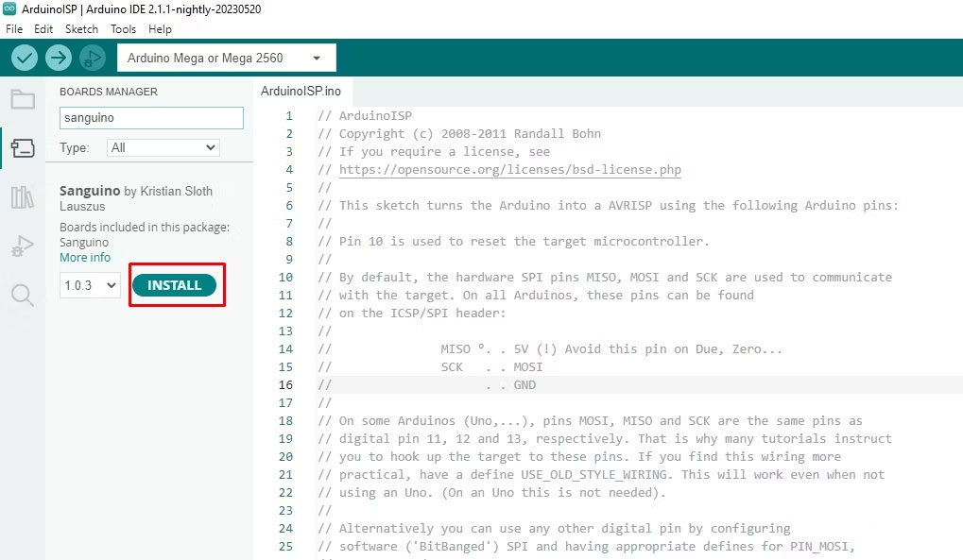Click the 'on the ICSP/SPI header' line

[x=411, y=314]
